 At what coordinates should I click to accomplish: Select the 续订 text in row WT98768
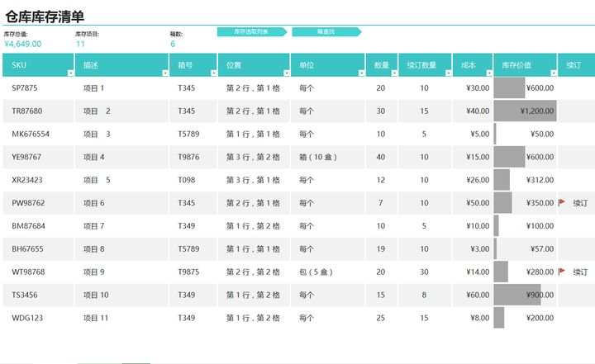[580, 272]
